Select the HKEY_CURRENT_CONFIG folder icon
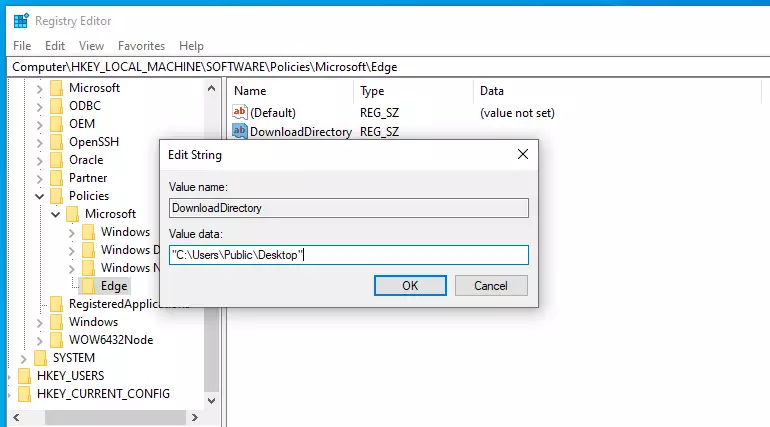The height and width of the screenshot is (427, 770). click(x=24, y=394)
